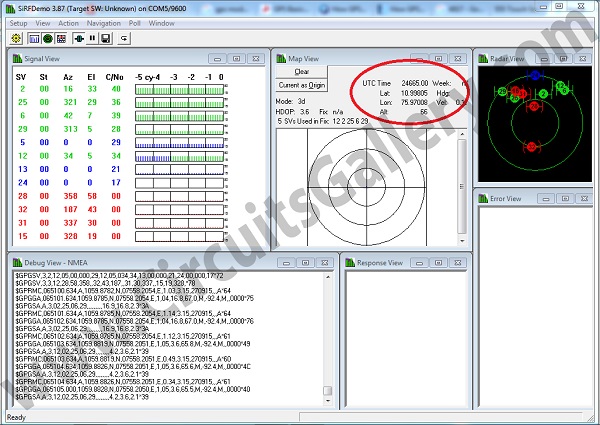
Task: Click the initialize receiver arrow icon
Action: 124,38
